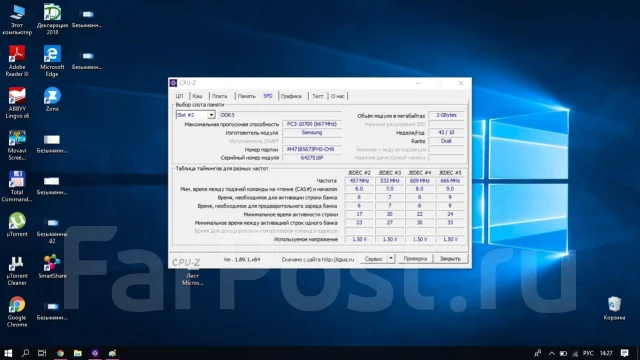Image resolution: width=640 pixels, height=360 pixels.
Task: Open Task View on the taskbar
Action: (x=42, y=353)
